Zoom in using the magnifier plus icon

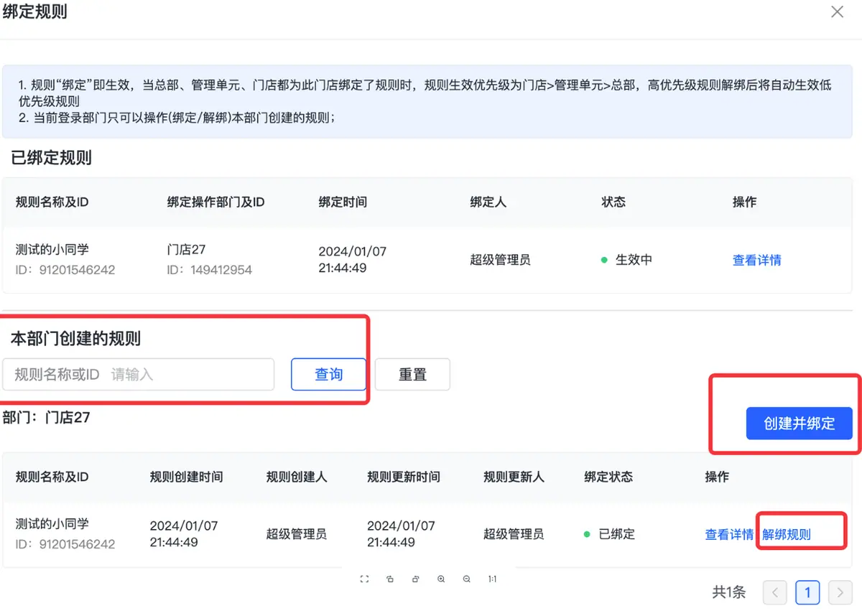[441, 579]
